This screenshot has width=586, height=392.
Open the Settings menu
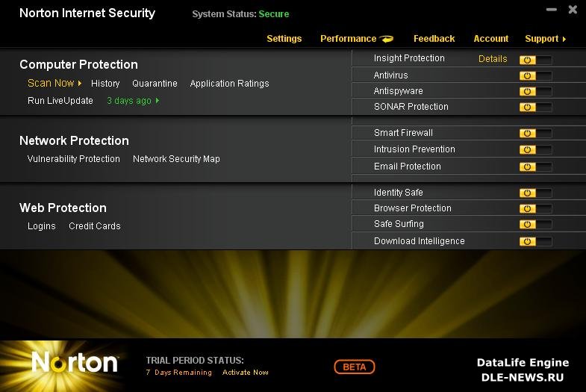(x=284, y=39)
